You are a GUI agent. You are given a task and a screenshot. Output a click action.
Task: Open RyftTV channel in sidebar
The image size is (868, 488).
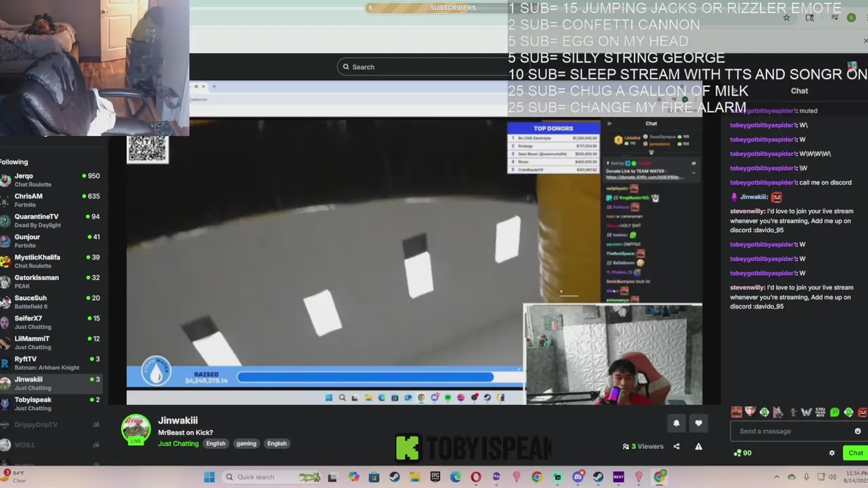click(51, 363)
